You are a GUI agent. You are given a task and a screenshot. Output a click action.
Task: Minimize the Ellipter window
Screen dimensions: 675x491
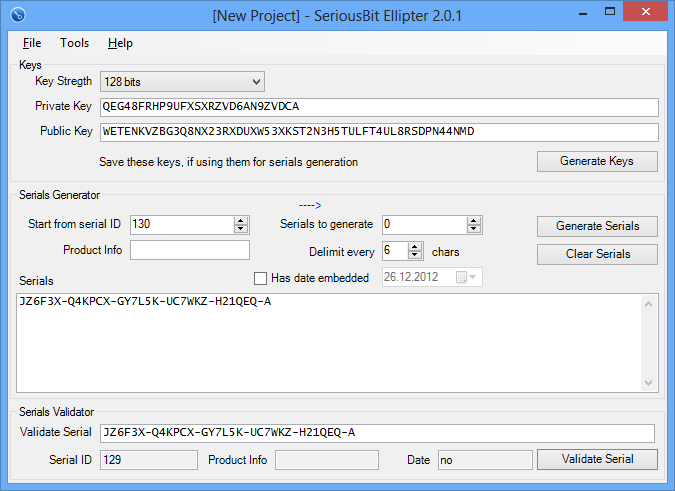[x=583, y=13]
